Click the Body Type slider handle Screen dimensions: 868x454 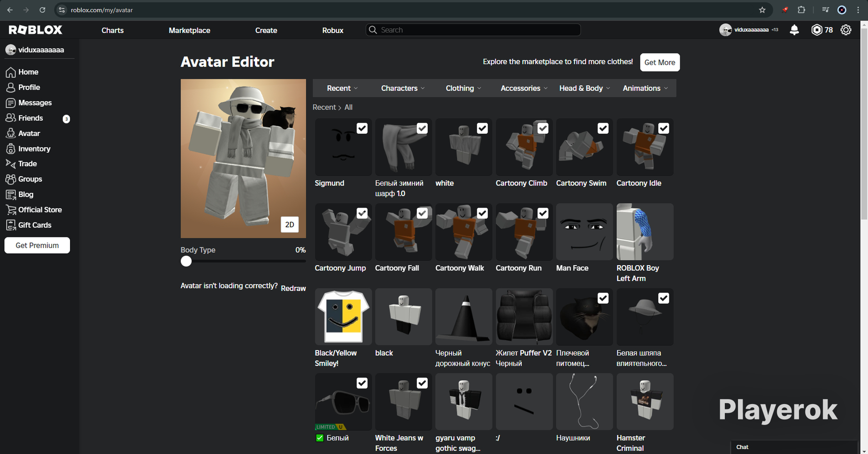(x=186, y=261)
